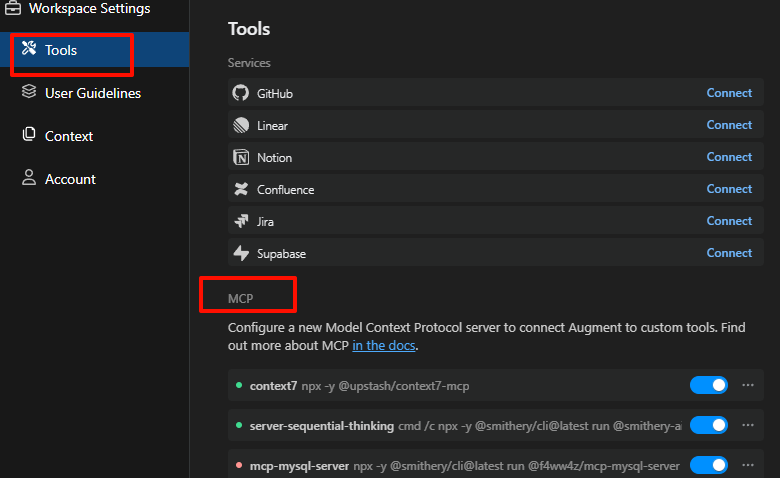Click the GitHub service name

[275, 94]
